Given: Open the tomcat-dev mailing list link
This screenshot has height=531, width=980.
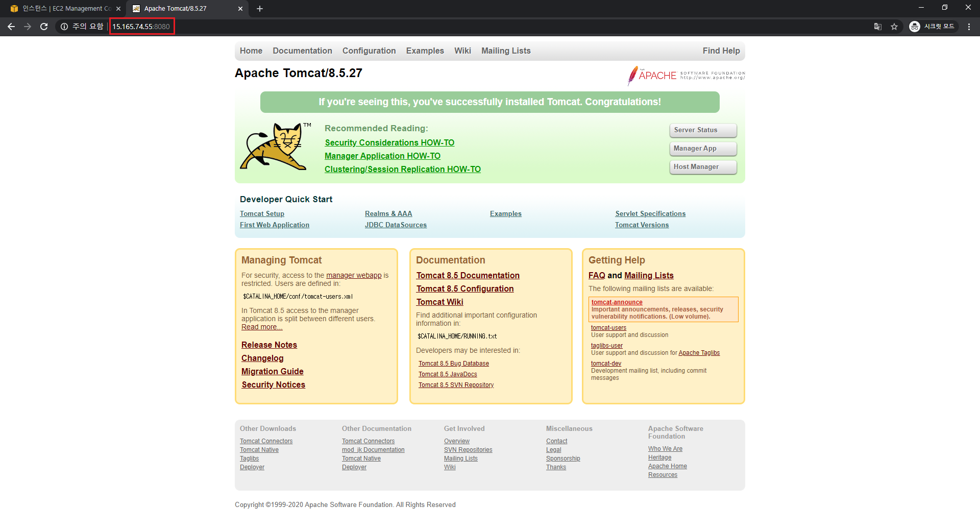Looking at the screenshot, I should click(606, 364).
